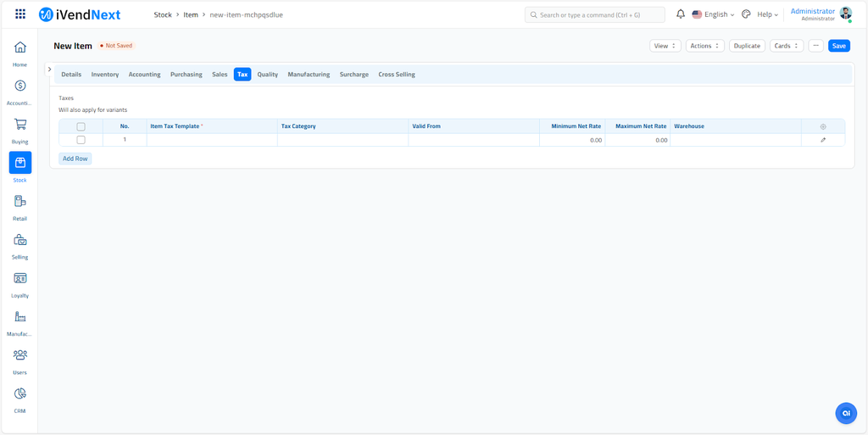The height and width of the screenshot is (435, 868).
Task: Open the Retail module in sidebar
Action: click(x=19, y=202)
